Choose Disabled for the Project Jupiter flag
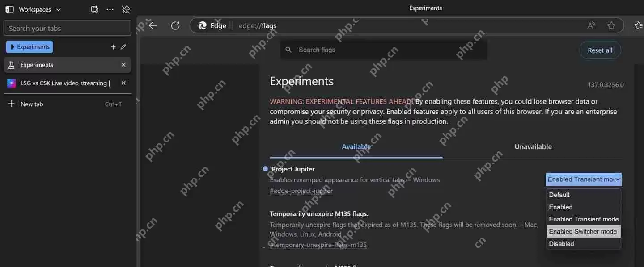 tap(561, 243)
